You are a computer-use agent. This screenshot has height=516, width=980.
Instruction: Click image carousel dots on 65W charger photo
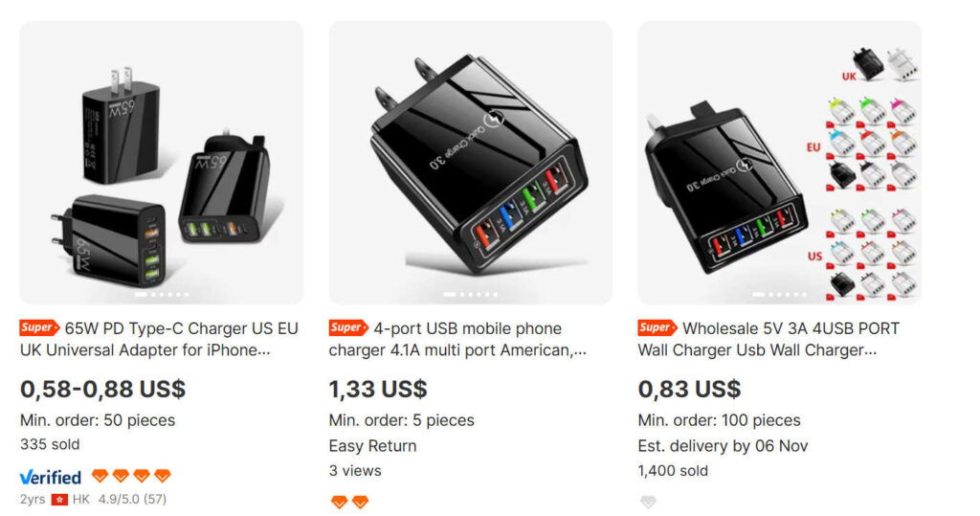click(161, 294)
